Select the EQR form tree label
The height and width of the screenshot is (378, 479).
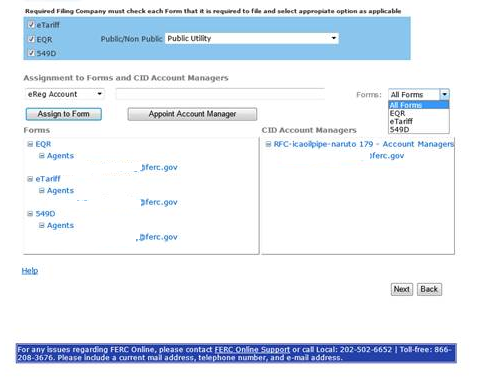click(43, 144)
